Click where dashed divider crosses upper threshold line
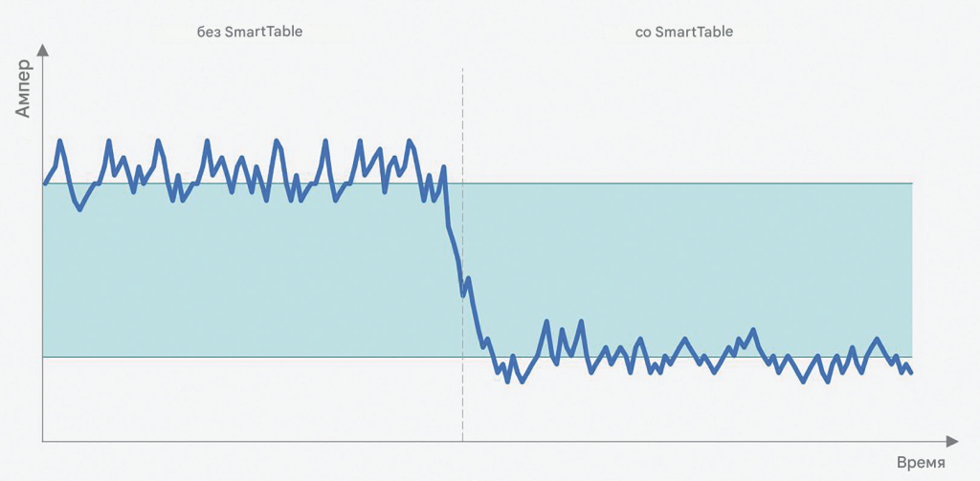This screenshot has width=980, height=481. (462, 183)
